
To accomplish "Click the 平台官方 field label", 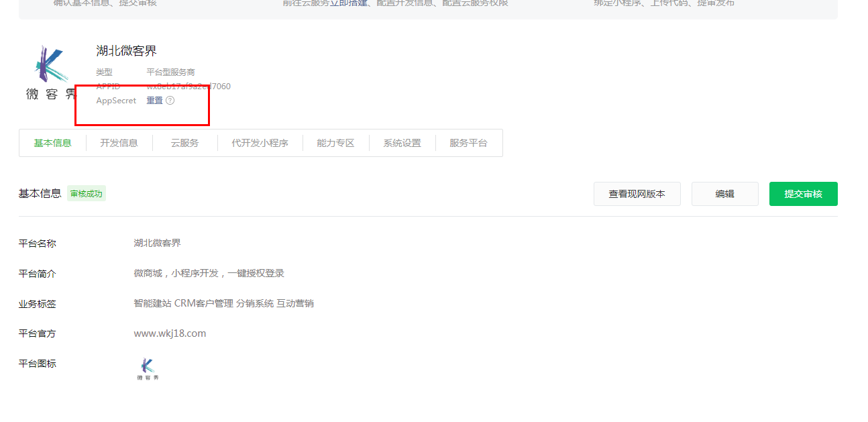I will [38, 333].
